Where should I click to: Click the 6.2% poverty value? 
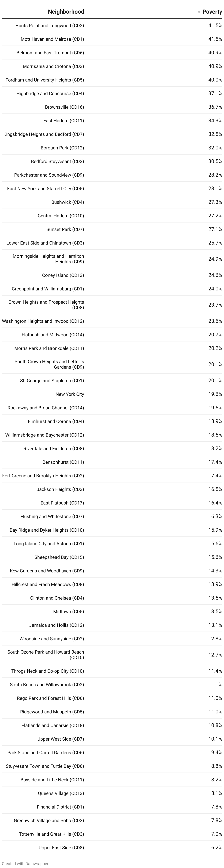216,848
